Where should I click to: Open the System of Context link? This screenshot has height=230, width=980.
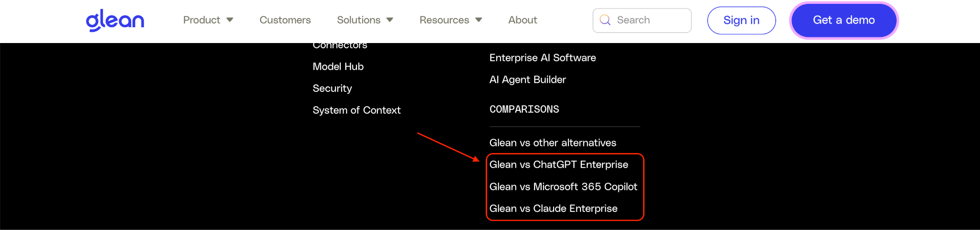pos(356,110)
